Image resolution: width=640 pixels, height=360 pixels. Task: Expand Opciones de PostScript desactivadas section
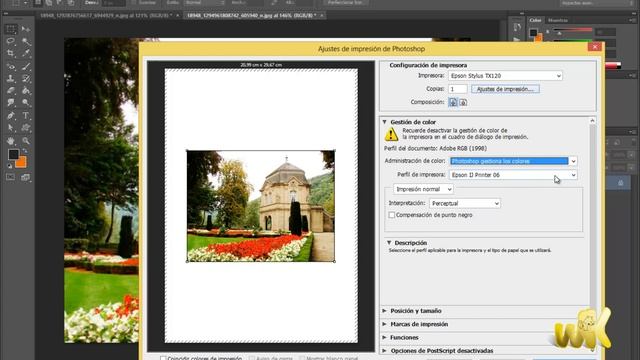coord(384,351)
